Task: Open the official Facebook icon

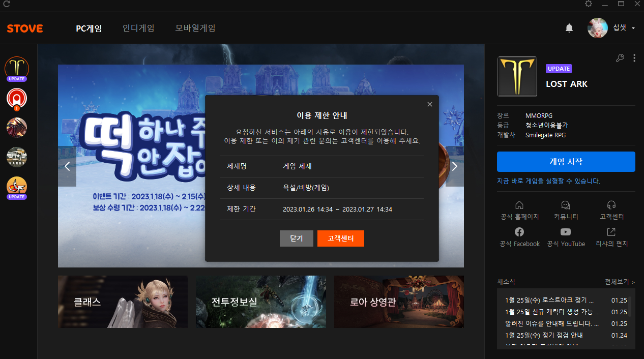Action: point(519,232)
